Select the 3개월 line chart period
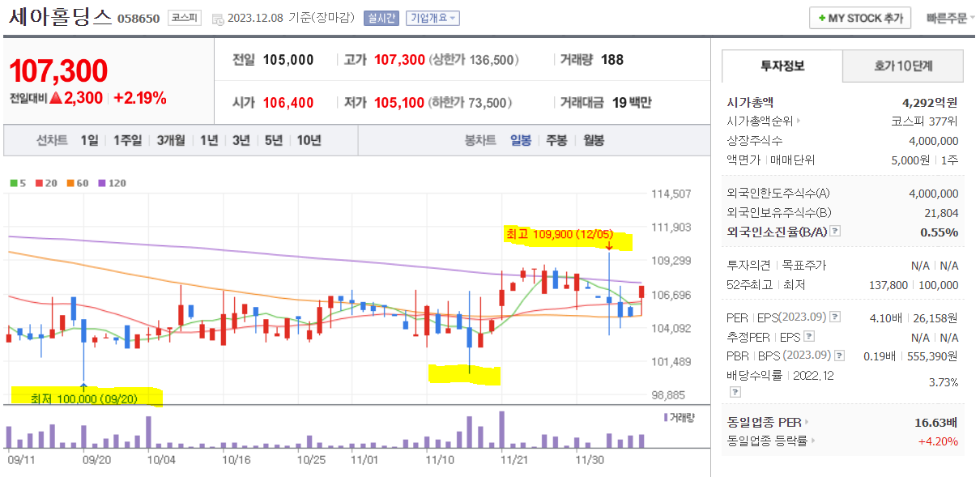980x477 pixels. tap(171, 140)
